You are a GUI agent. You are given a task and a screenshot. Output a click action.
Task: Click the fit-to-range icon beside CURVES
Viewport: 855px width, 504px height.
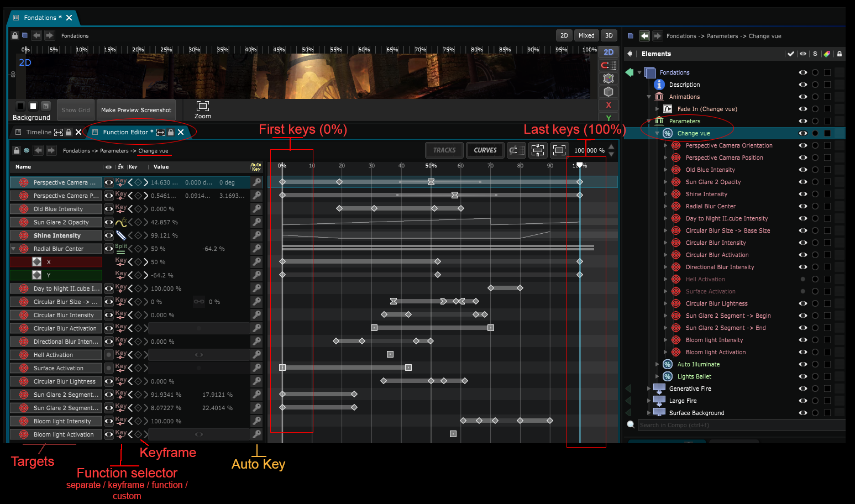tap(538, 150)
